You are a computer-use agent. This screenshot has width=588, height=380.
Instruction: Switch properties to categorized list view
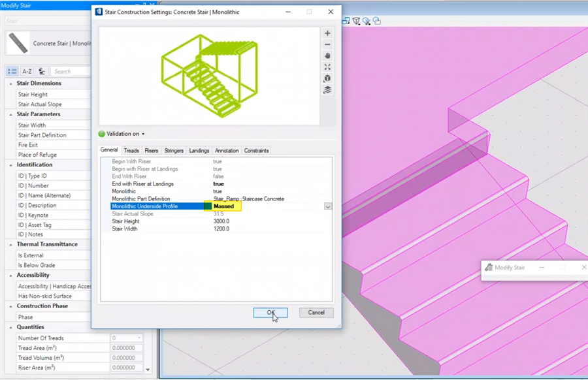coord(12,71)
